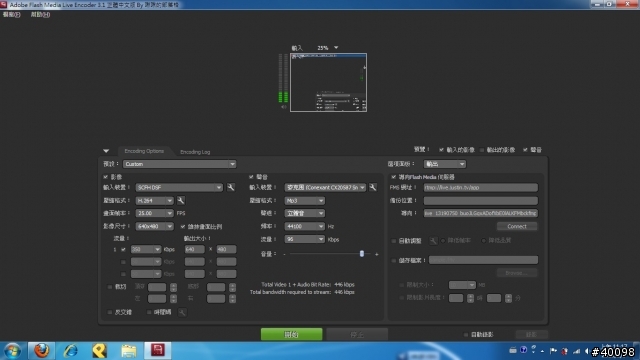The image size is (640, 360).
Task: Click the green 開始 start button
Action: click(291, 335)
